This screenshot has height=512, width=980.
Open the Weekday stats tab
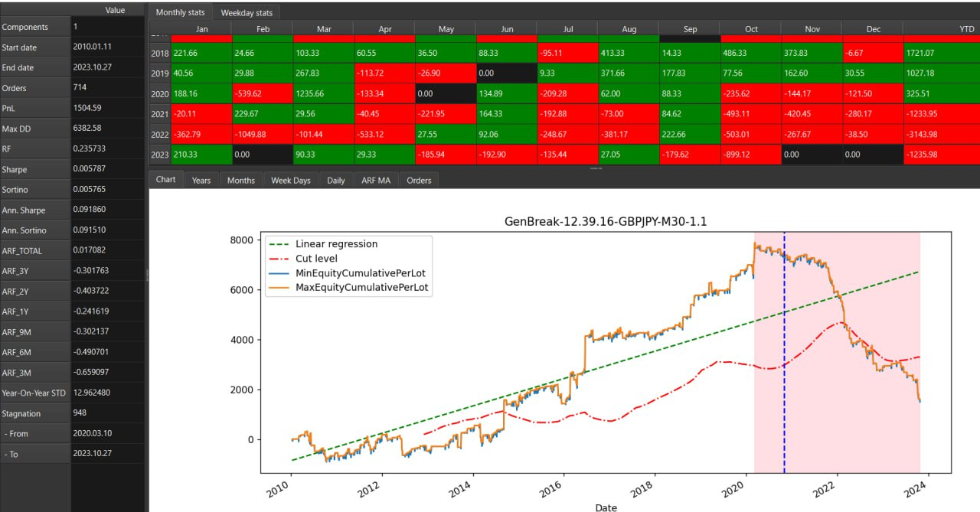(x=247, y=12)
